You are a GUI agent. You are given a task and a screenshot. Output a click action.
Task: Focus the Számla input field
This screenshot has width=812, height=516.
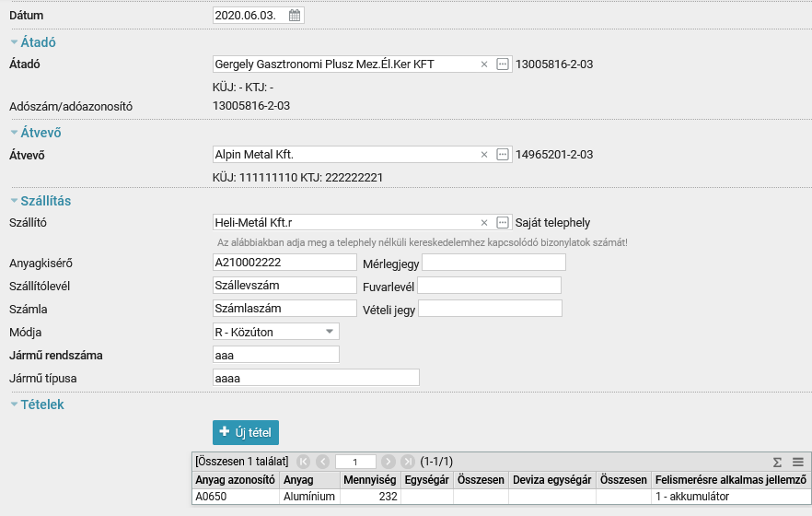coord(284,309)
